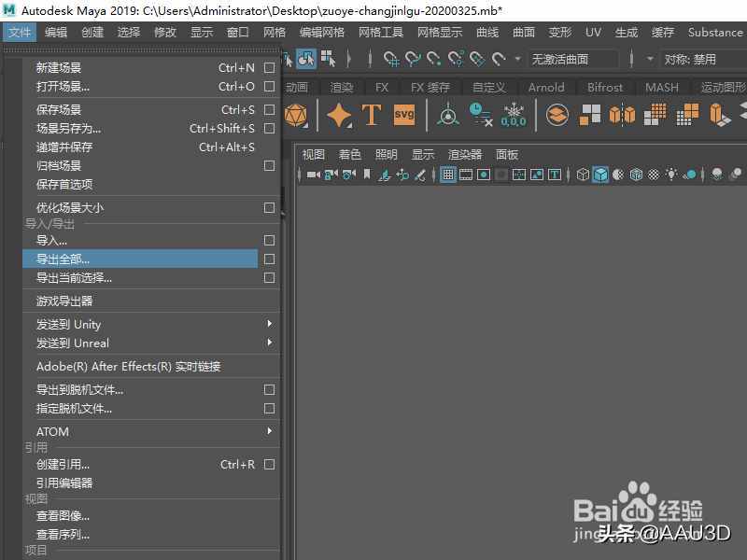Activate smooth shade all blue cube icon

click(x=600, y=175)
